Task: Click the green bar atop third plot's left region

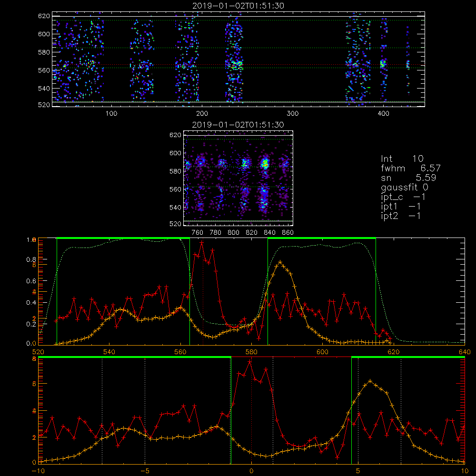Action: pyautogui.click(x=123, y=238)
